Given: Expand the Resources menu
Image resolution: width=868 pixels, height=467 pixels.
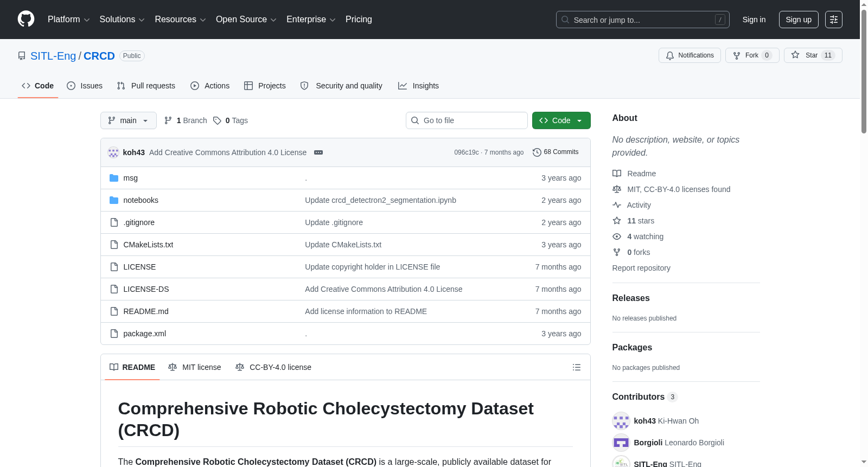Looking at the screenshot, I should point(180,20).
